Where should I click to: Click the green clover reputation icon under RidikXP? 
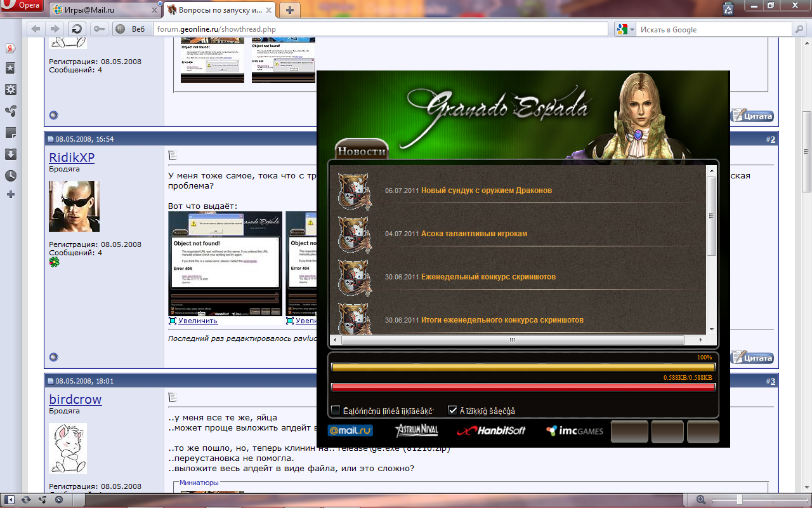(x=55, y=262)
